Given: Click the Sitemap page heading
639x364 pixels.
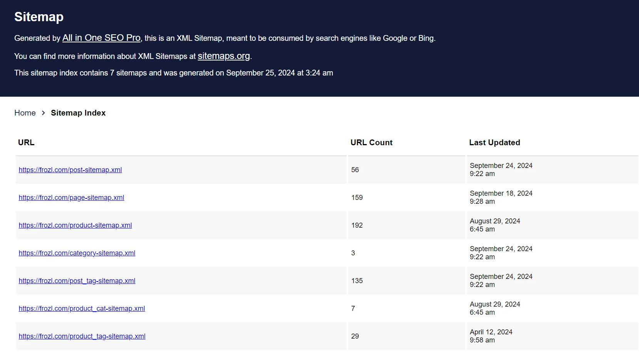Looking at the screenshot, I should click(x=39, y=17).
